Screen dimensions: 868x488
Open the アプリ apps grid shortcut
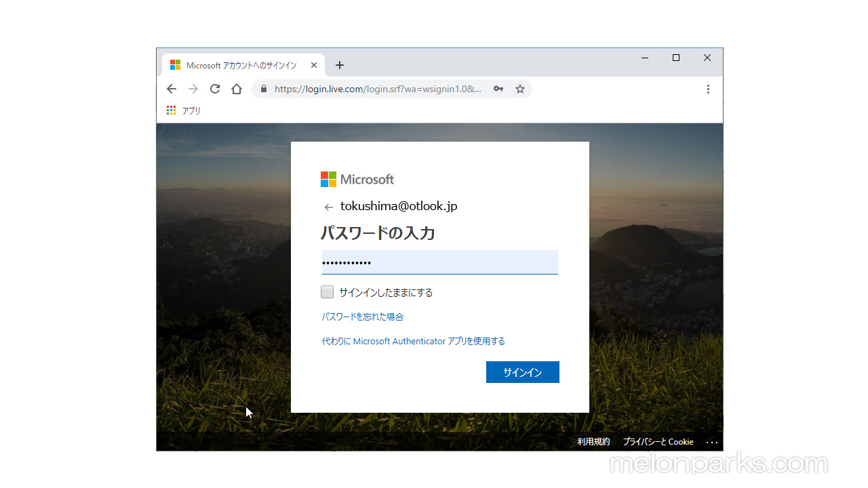coord(184,110)
